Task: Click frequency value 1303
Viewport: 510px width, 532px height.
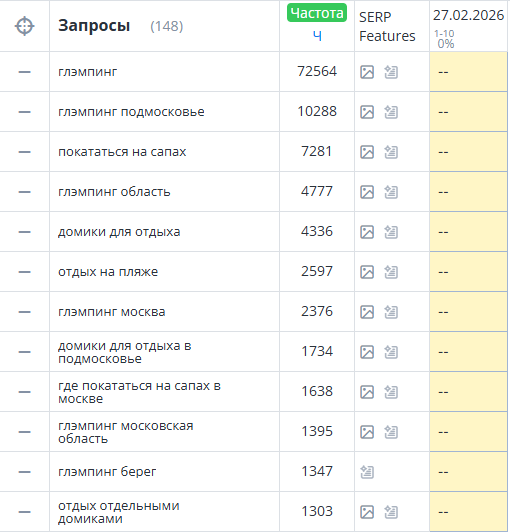Action: (x=317, y=512)
